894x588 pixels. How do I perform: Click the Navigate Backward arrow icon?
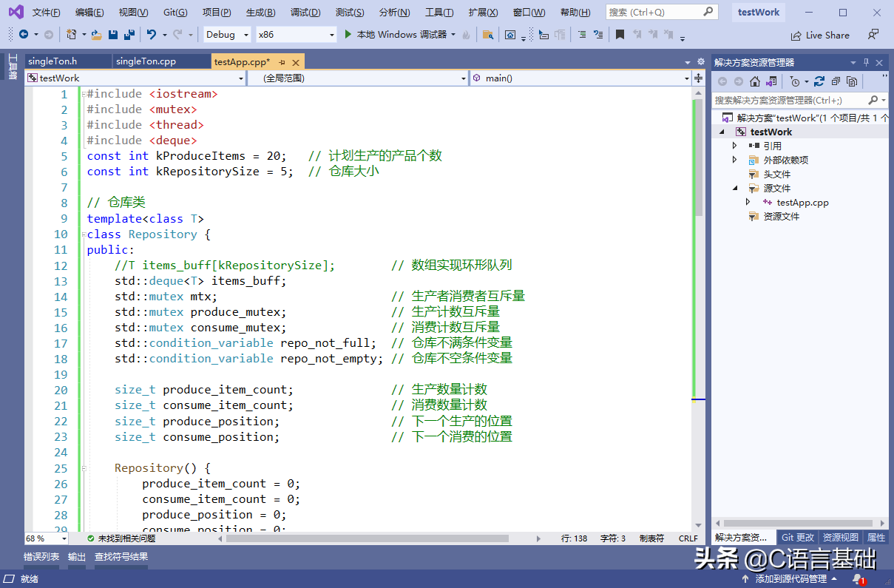[x=24, y=35]
